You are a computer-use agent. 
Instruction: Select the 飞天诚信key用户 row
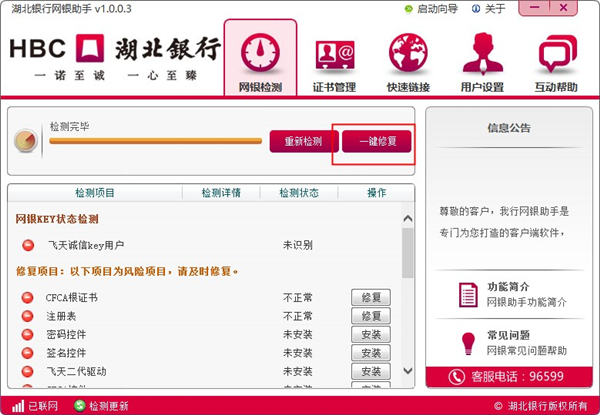pyautogui.click(x=205, y=245)
